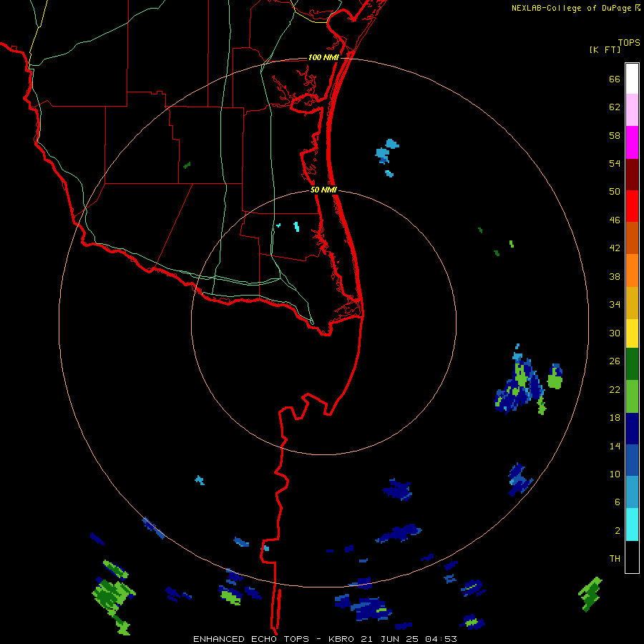
Task: Click the 54 value on the scale
Action: tap(615, 163)
